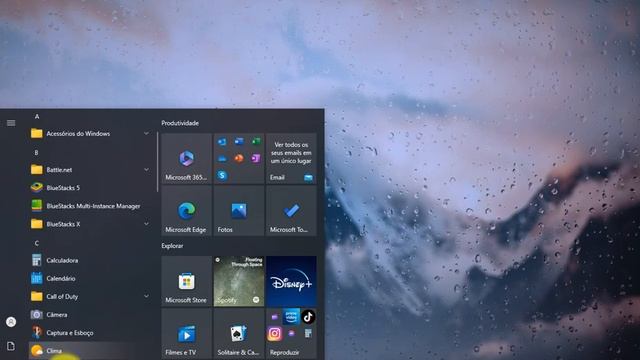Image resolution: width=640 pixels, height=360 pixels.
Task: Expand the Start menu hamburger button
Action: [11, 123]
